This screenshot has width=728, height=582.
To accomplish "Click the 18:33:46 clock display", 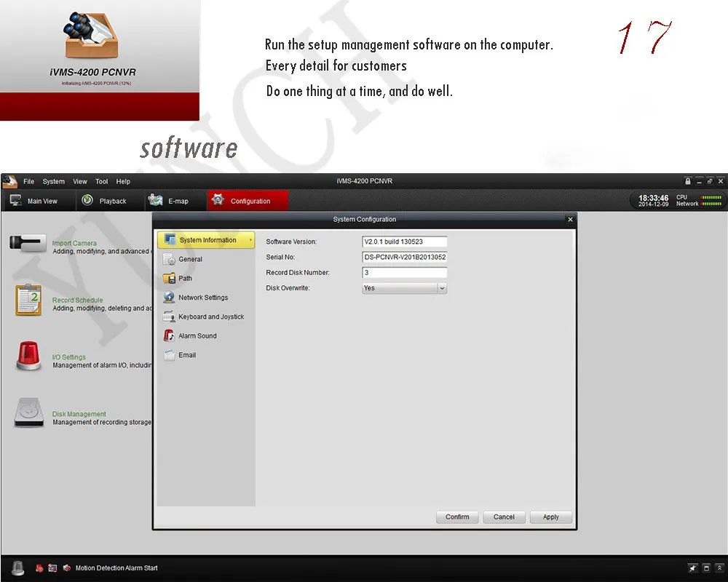I will click(653, 198).
